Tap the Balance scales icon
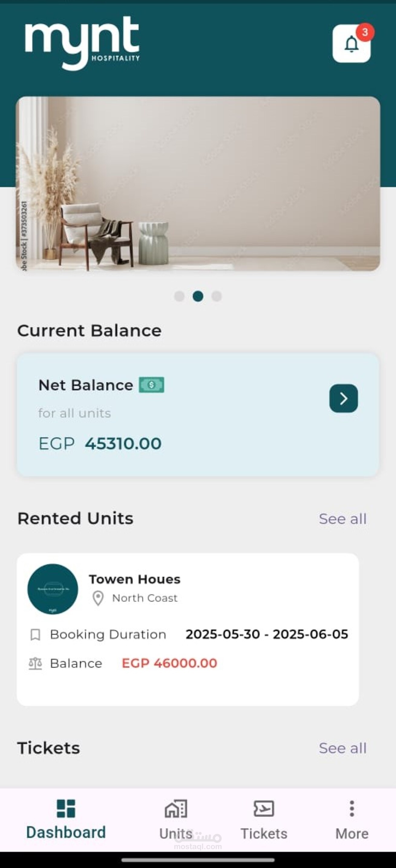 coord(35,663)
